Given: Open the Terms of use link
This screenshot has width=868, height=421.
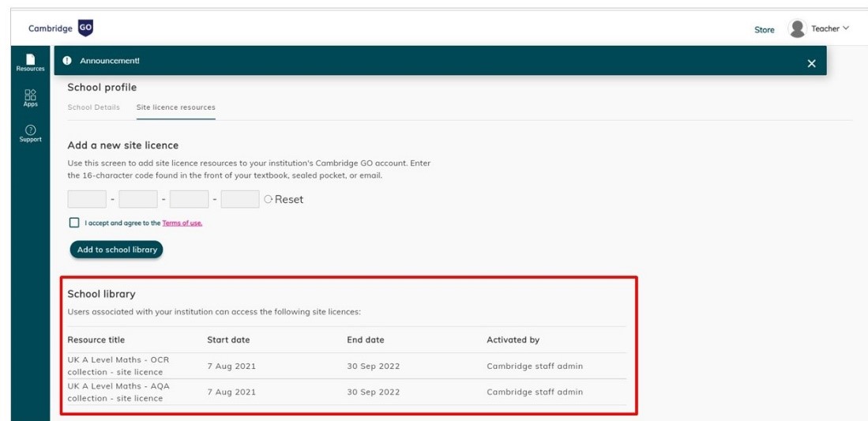Looking at the screenshot, I should [182, 224].
